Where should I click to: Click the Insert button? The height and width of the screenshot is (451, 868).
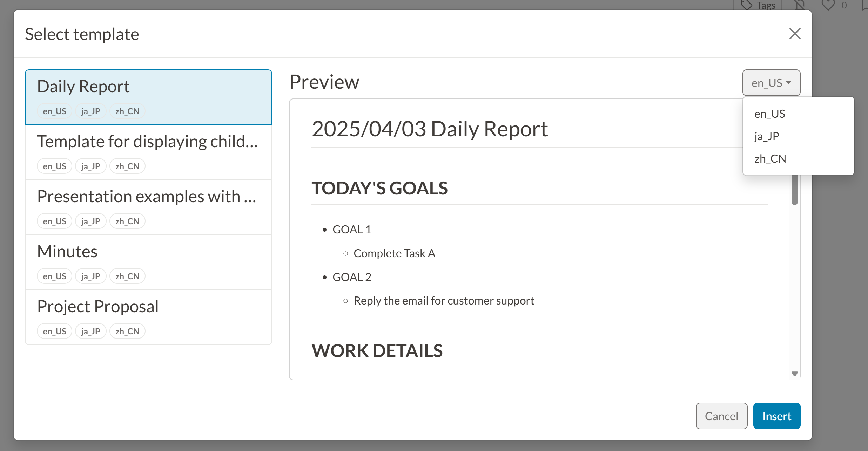point(776,416)
